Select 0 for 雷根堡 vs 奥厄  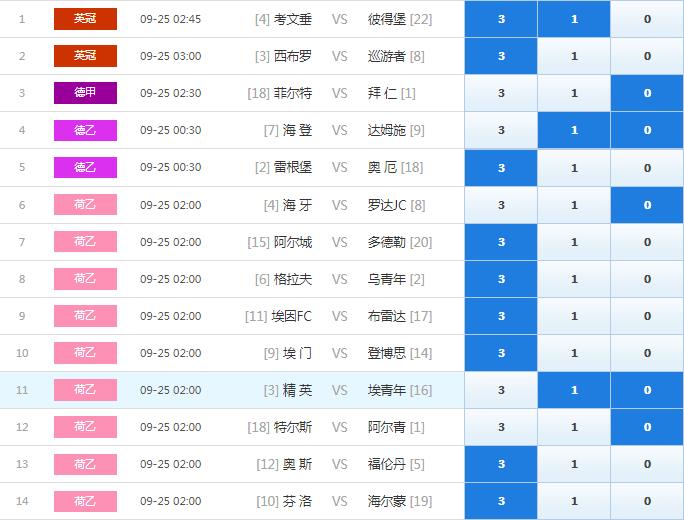pyautogui.click(x=647, y=168)
